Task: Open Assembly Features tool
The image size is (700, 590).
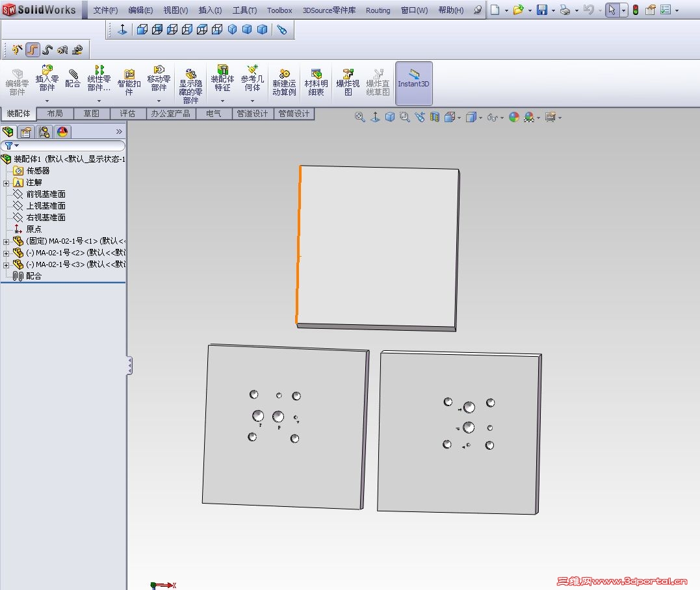Action: 222,79
